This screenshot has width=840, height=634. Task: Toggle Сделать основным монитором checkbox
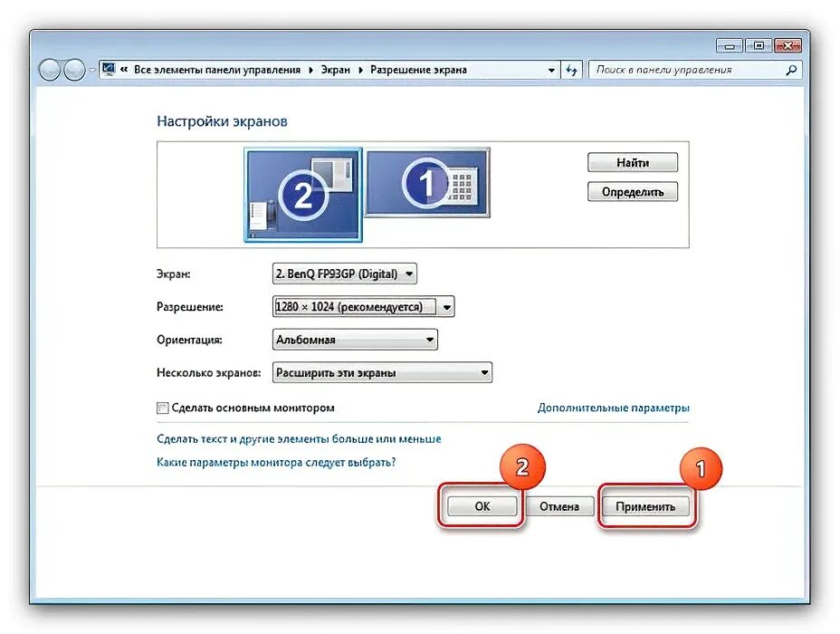(x=162, y=408)
